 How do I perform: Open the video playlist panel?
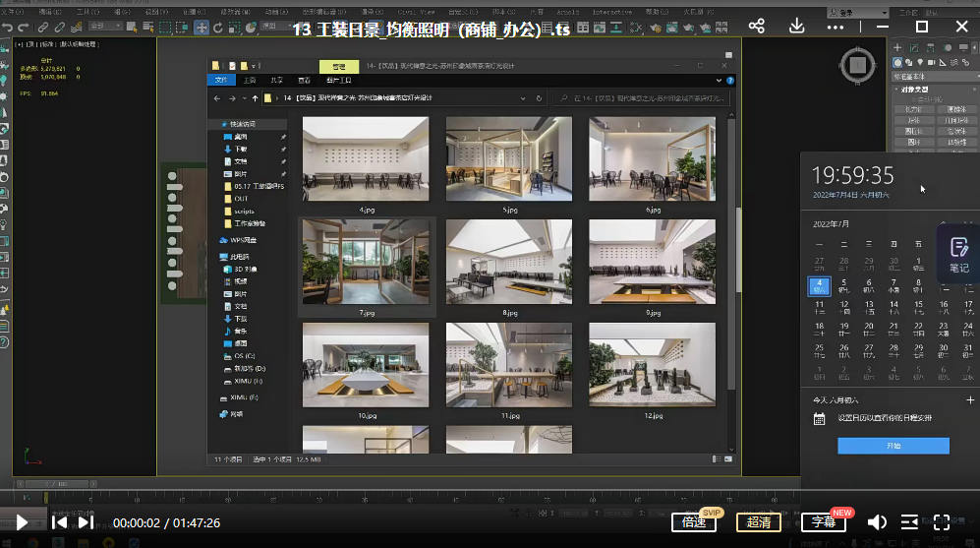pos(909,522)
